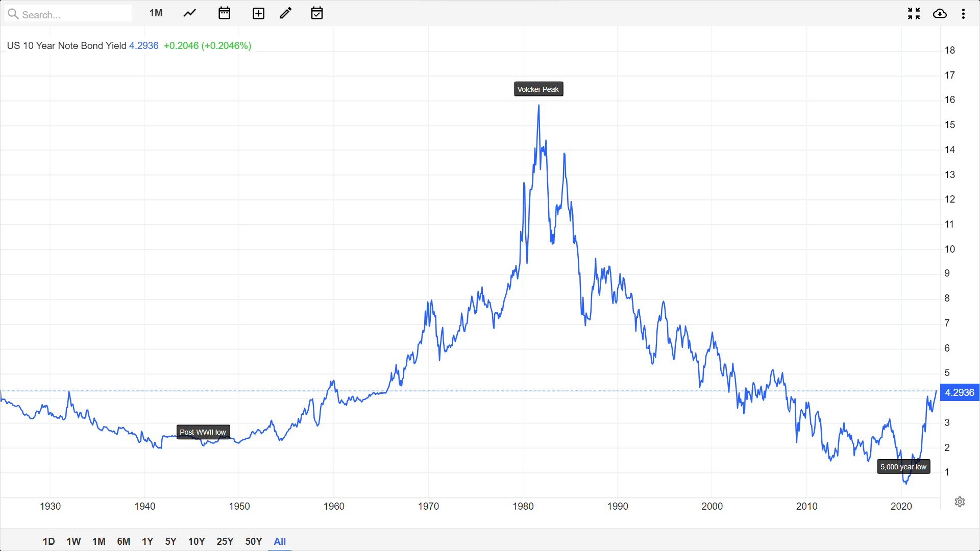
Task: Click the cloud download icon
Action: (940, 14)
